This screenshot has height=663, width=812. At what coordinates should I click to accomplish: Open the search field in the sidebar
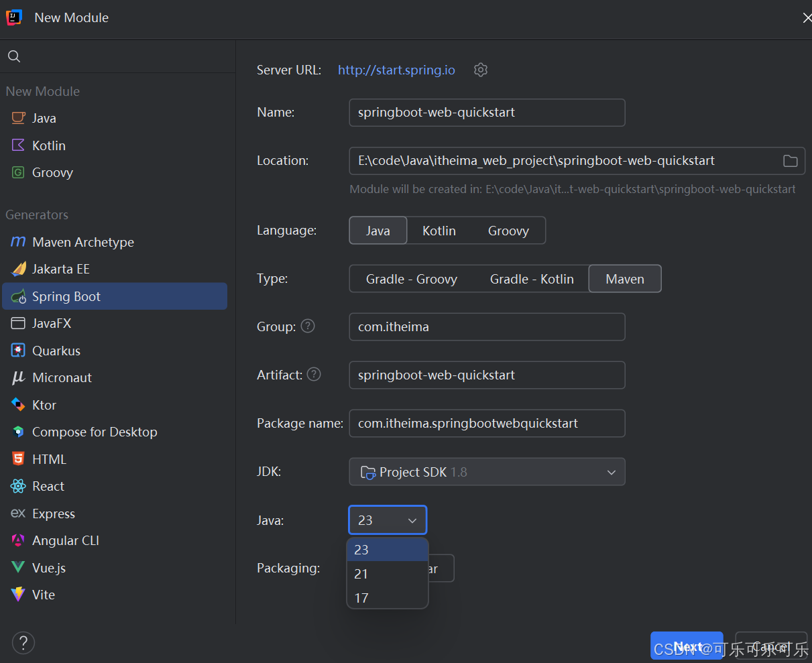13,56
